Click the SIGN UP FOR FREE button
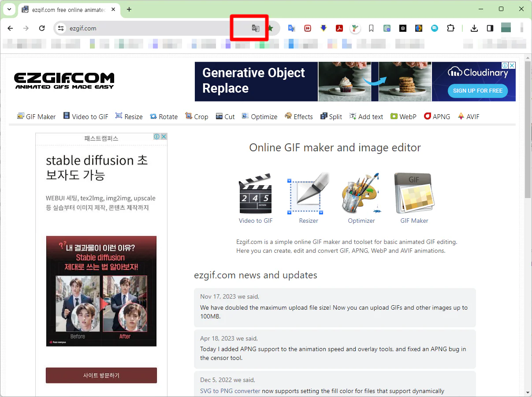The image size is (532, 397). pyautogui.click(x=478, y=90)
